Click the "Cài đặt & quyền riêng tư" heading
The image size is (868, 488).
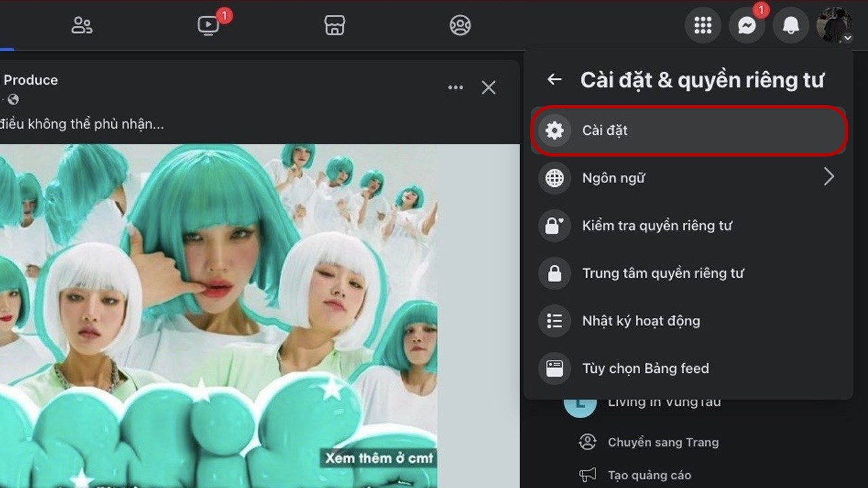pyautogui.click(x=702, y=80)
